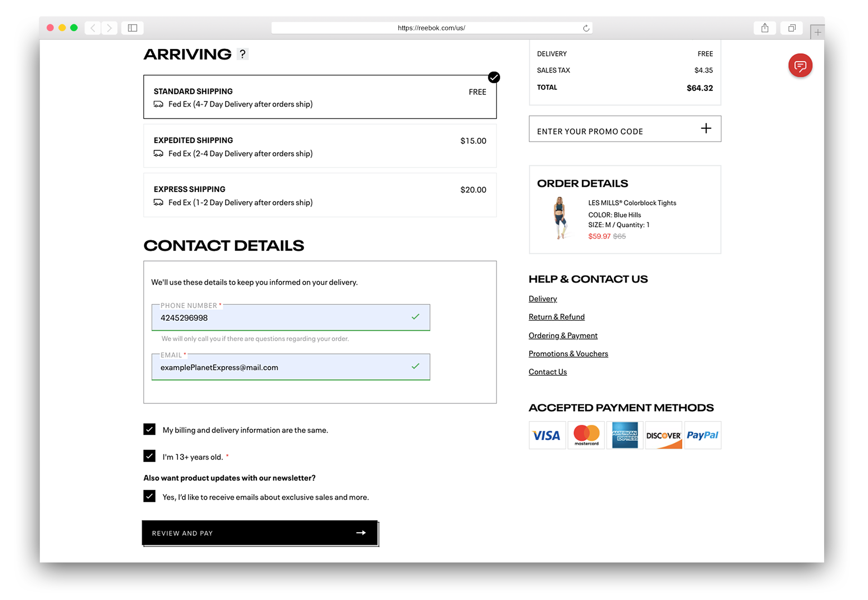Click the Review and Pay button
Viewport: 868px width, 600px height.
click(259, 533)
